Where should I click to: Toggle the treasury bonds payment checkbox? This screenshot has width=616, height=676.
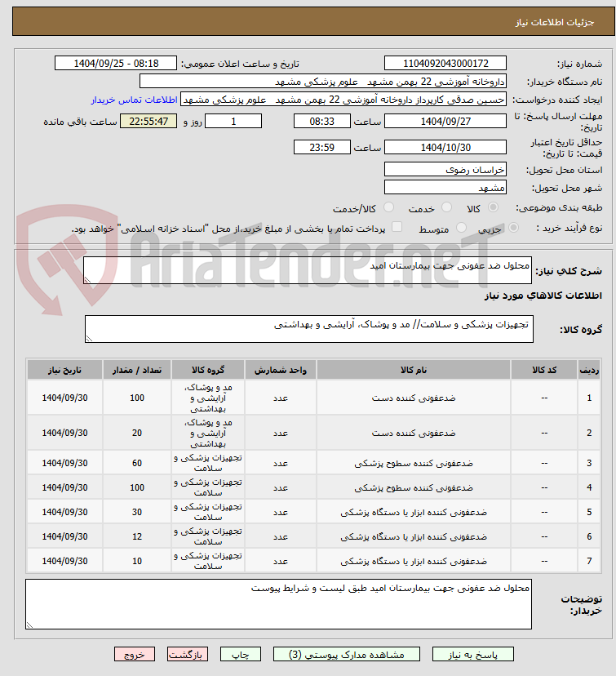click(397, 228)
